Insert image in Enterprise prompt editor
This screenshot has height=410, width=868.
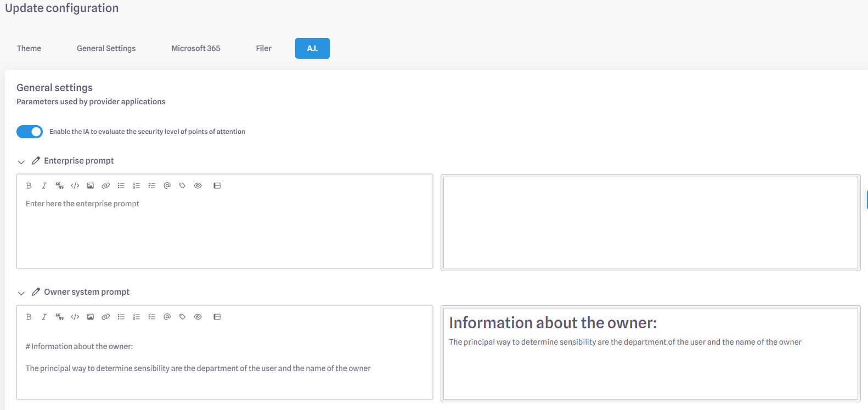[91, 186]
